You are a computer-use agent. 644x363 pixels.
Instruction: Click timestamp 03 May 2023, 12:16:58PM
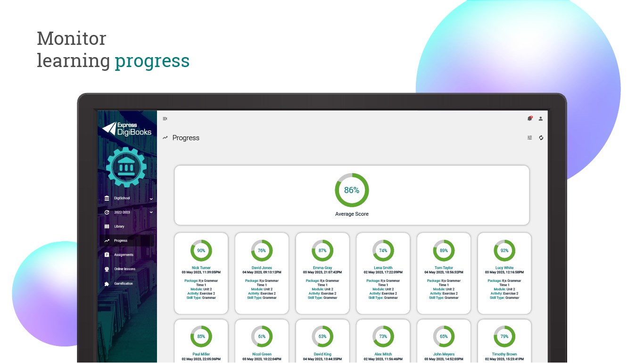504,272
